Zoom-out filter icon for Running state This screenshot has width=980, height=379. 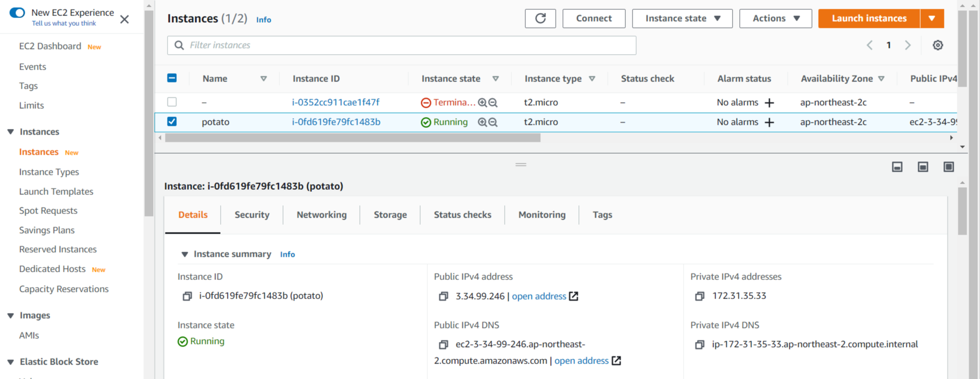(493, 122)
